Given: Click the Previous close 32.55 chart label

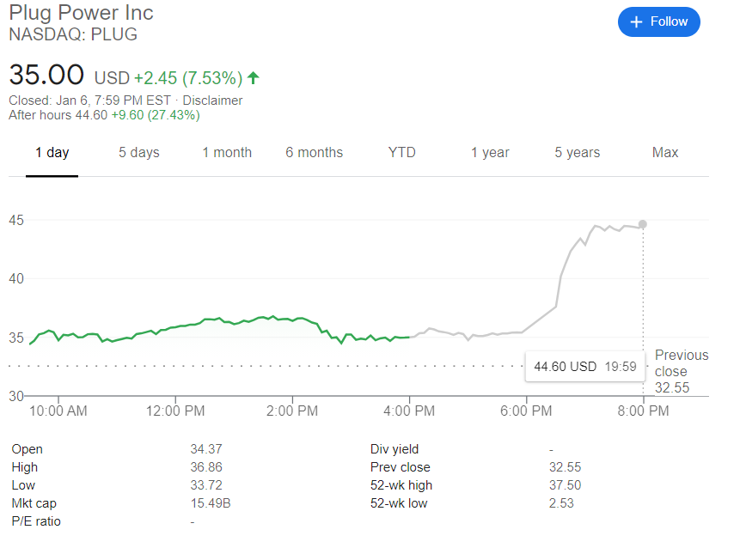Looking at the screenshot, I should (x=682, y=371).
